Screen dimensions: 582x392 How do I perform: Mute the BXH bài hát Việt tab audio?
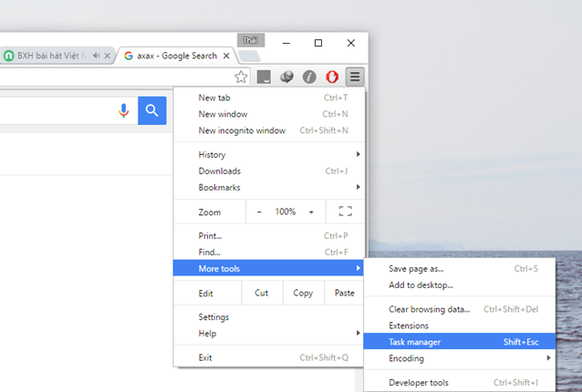click(x=96, y=56)
